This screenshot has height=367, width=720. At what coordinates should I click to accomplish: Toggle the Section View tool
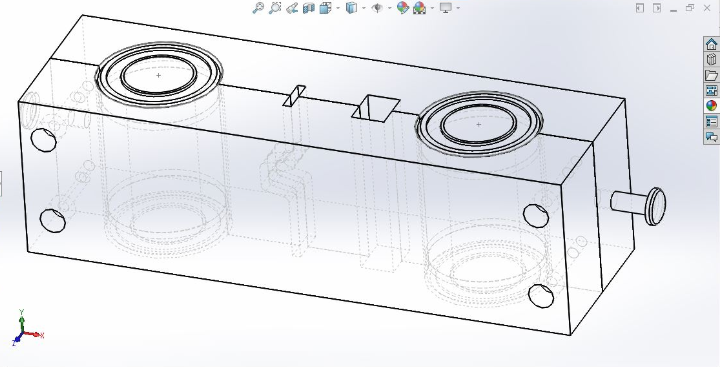tap(309, 8)
